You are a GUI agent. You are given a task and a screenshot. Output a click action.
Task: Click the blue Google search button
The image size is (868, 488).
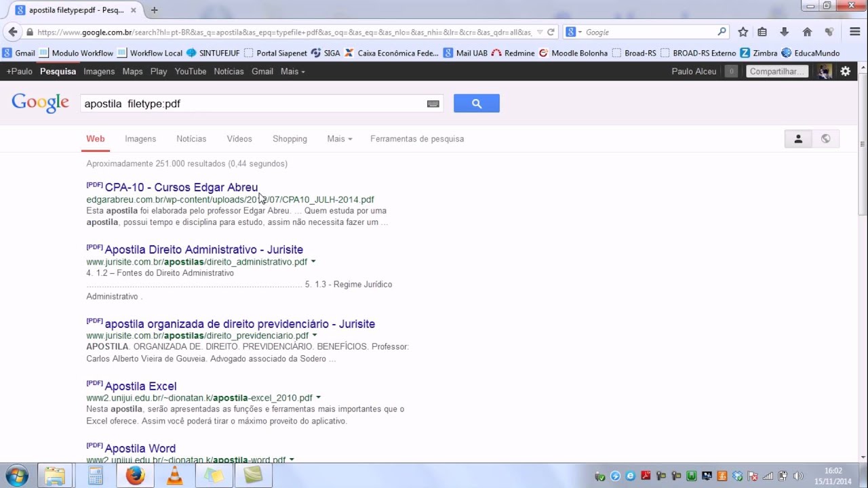[477, 103]
